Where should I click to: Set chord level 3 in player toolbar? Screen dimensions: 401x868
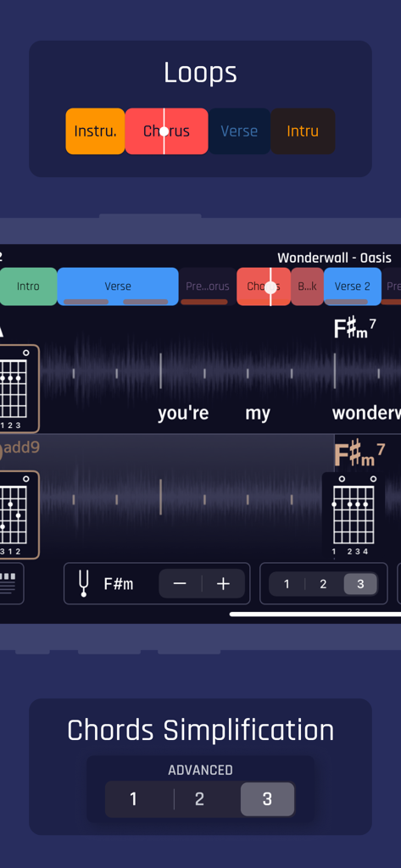pyautogui.click(x=360, y=584)
